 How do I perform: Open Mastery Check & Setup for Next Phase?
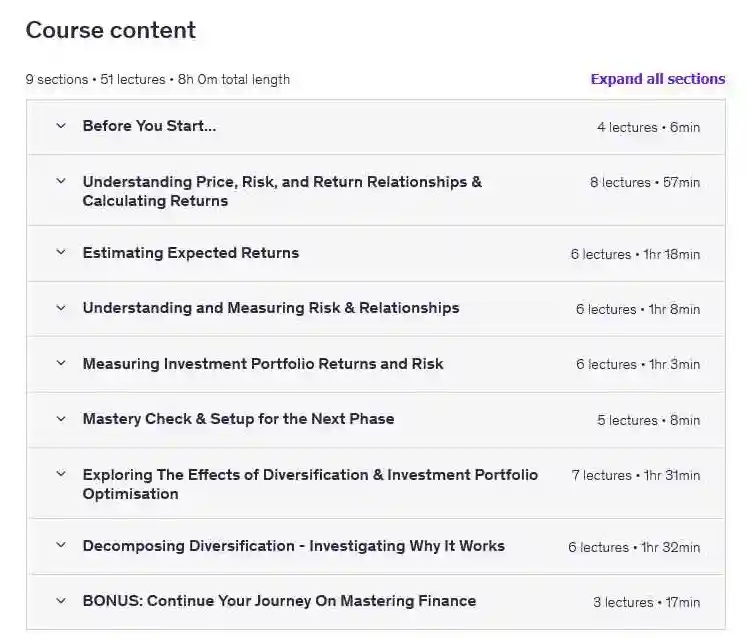point(238,419)
